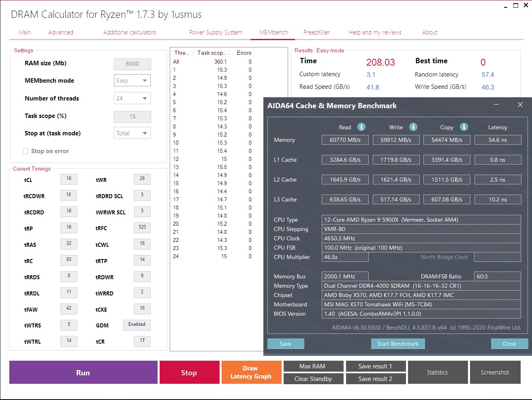
Task: Close AIDA64 window with X icon
Action: click(x=520, y=105)
